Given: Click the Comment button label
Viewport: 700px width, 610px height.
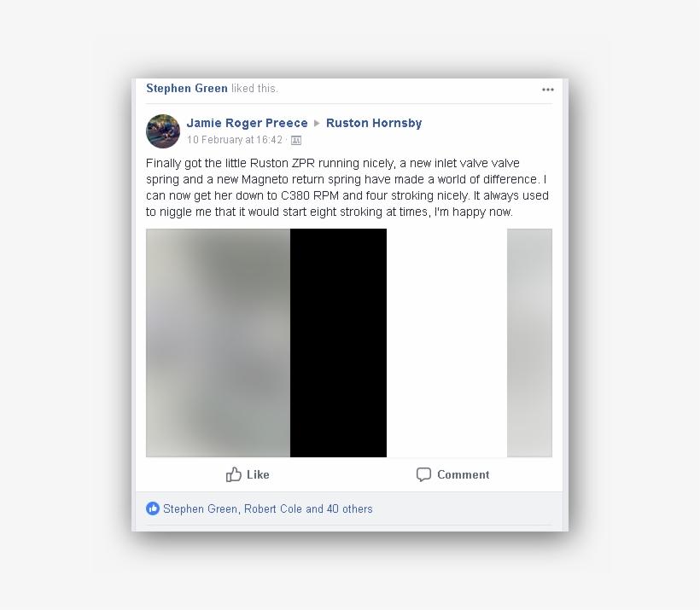Looking at the screenshot, I should [x=463, y=475].
